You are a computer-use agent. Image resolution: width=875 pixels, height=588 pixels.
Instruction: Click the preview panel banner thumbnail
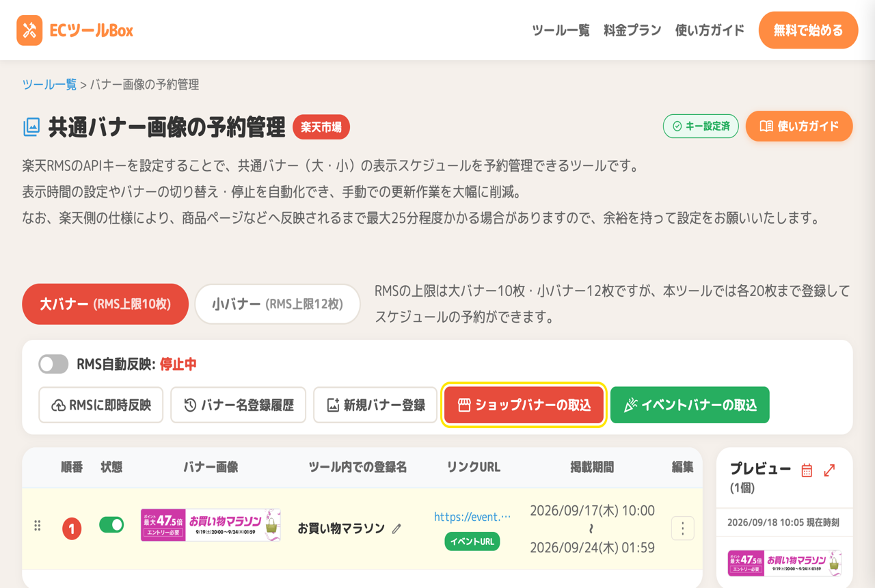click(x=785, y=563)
